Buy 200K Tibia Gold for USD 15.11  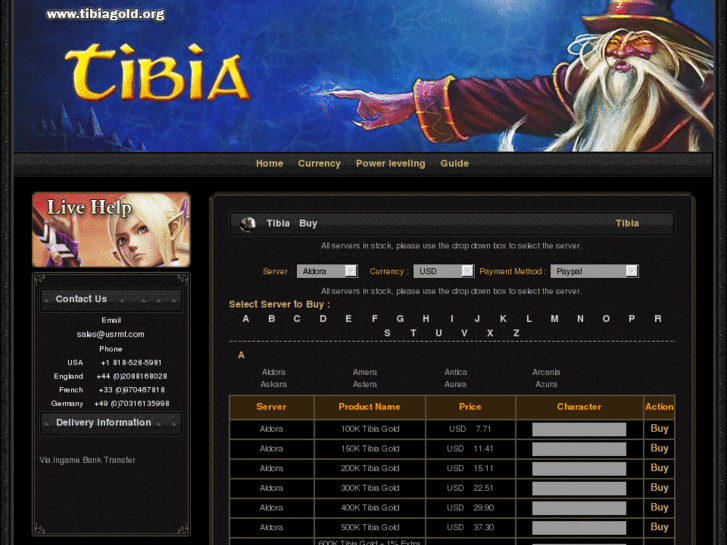[659, 468]
